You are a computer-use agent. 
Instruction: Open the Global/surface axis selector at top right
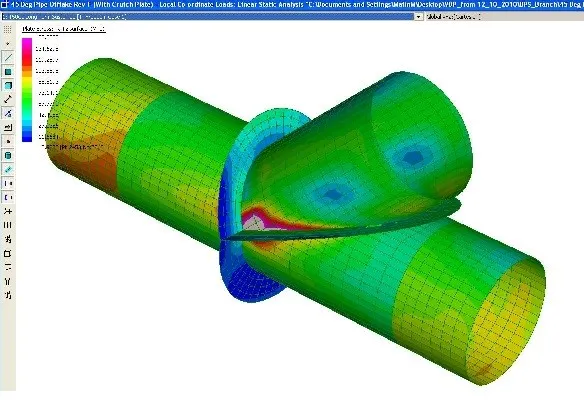click(x=453, y=17)
